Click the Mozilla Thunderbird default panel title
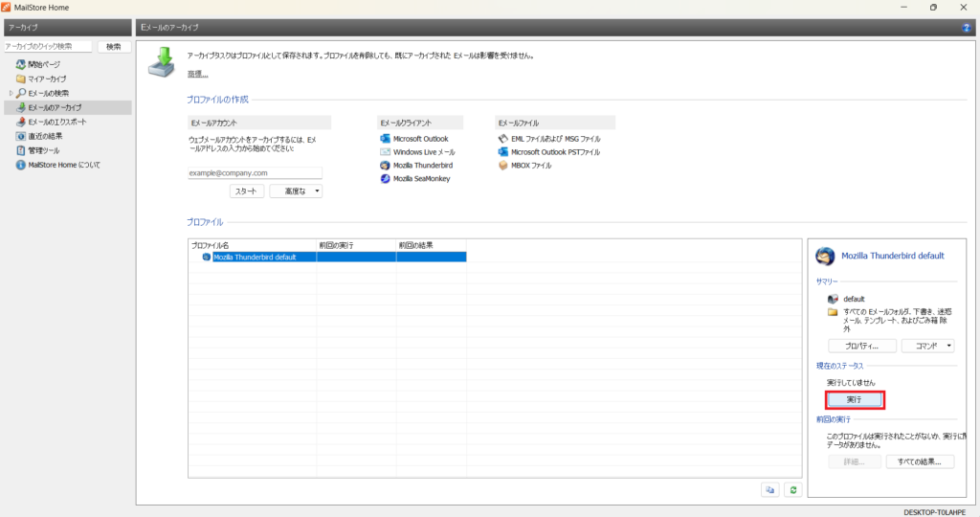This screenshot has width=980, height=517. (x=893, y=256)
